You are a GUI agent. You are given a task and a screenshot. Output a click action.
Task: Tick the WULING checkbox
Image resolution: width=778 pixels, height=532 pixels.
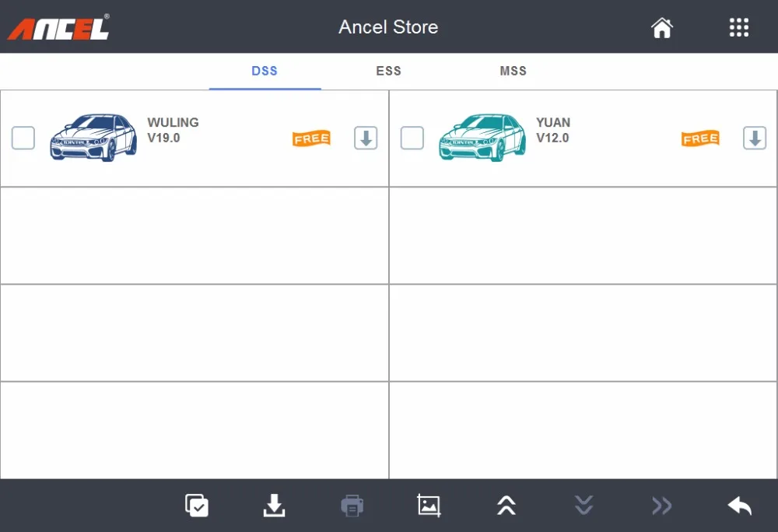(x=23, y=138)
